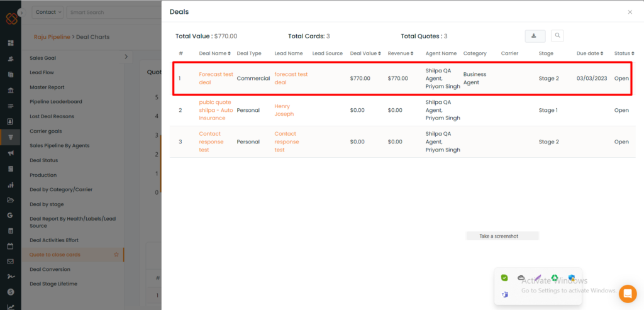
Task: Open Henry Joseph lead link
Action: click(x=284, y=110)
